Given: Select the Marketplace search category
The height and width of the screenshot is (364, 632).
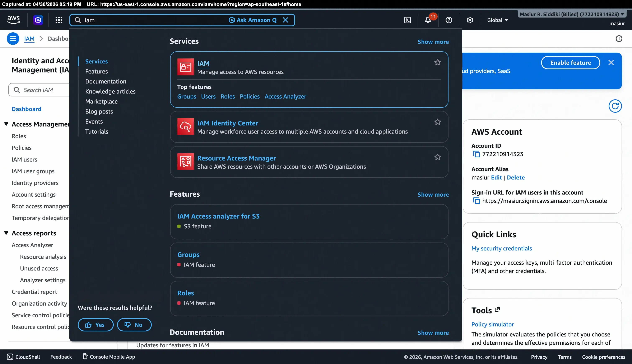Looking at the screenshot, I should (x=101, y=101).
